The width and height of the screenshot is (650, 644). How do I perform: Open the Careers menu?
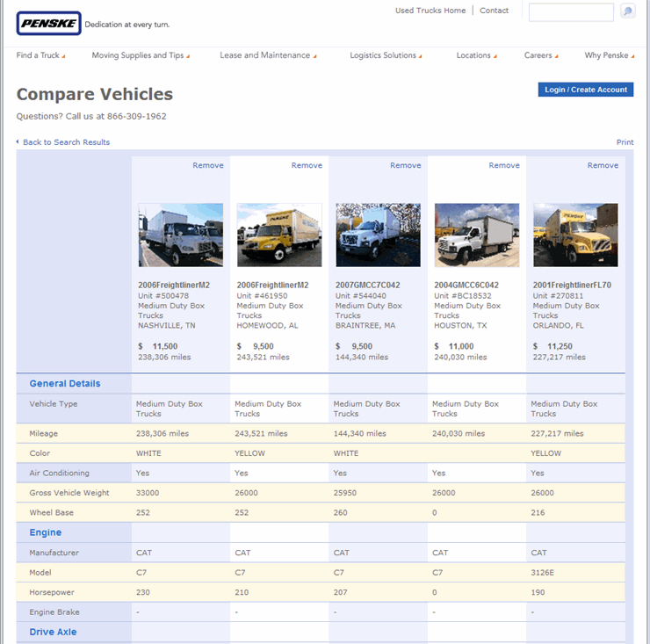[x=540, y=55]
